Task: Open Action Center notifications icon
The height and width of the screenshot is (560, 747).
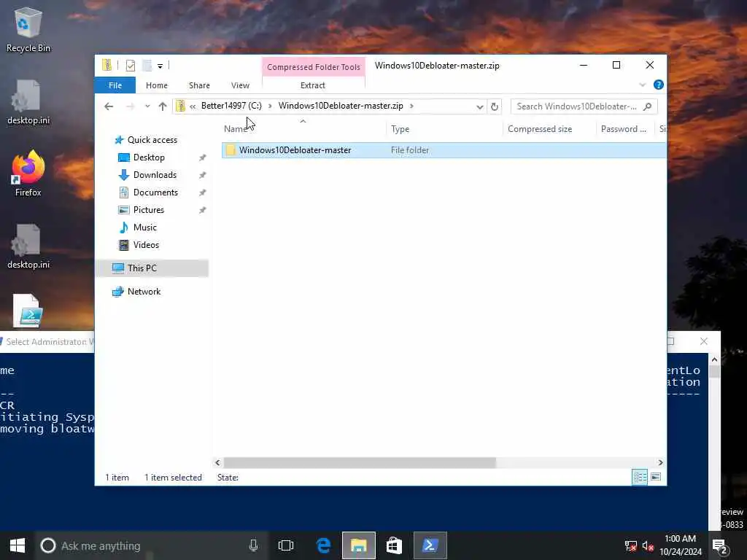Action: [719, 546]
